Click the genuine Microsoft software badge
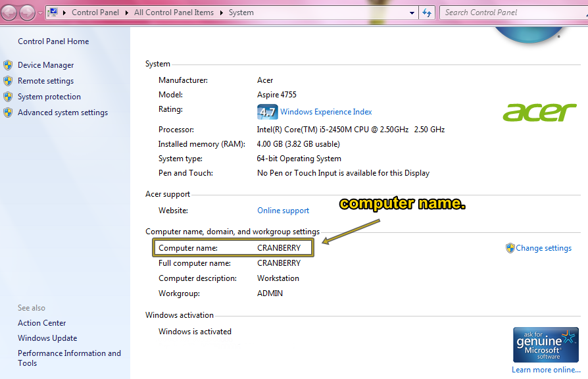The image size is (588, 379). tap(545, 343)
